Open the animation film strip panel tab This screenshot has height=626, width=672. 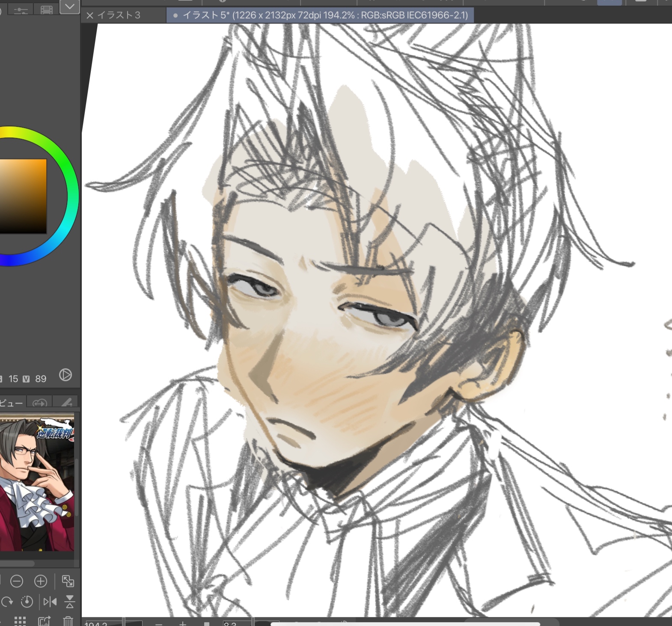coord(47,10)
